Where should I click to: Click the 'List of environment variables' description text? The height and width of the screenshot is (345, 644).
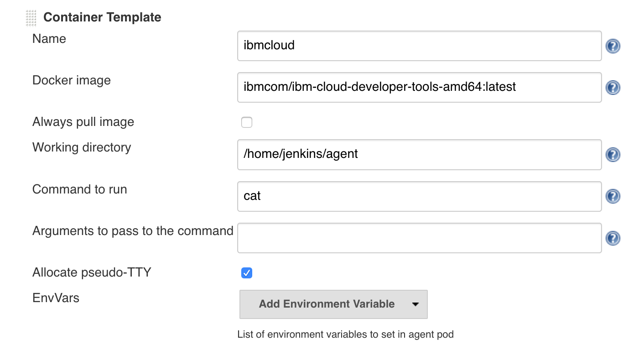click(346, 335)
